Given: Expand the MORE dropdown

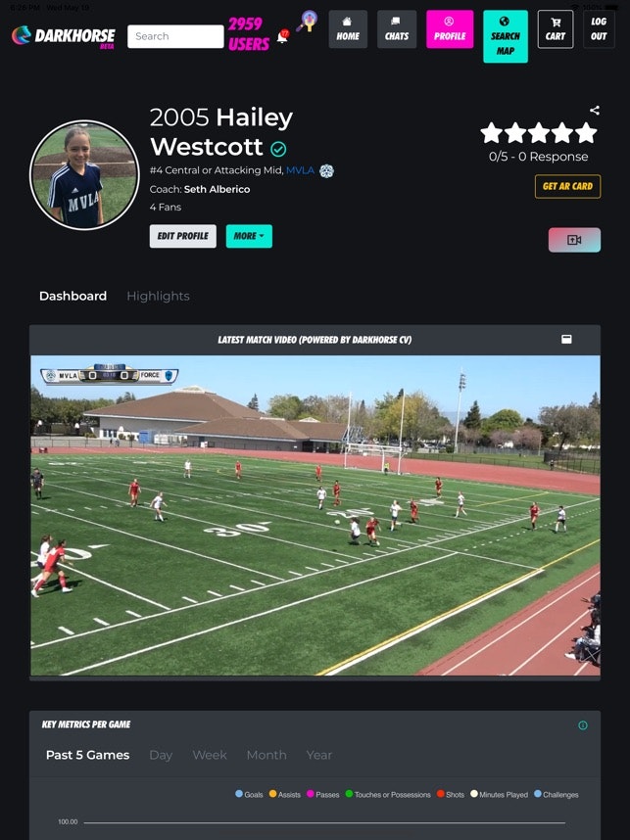Looking at the screenshot, I should (x=249, y=236).
